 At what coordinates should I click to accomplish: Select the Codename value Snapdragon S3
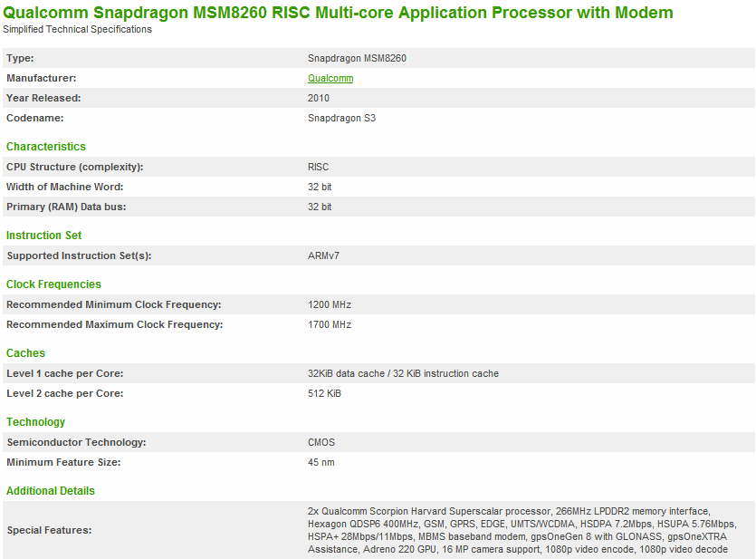341,118
